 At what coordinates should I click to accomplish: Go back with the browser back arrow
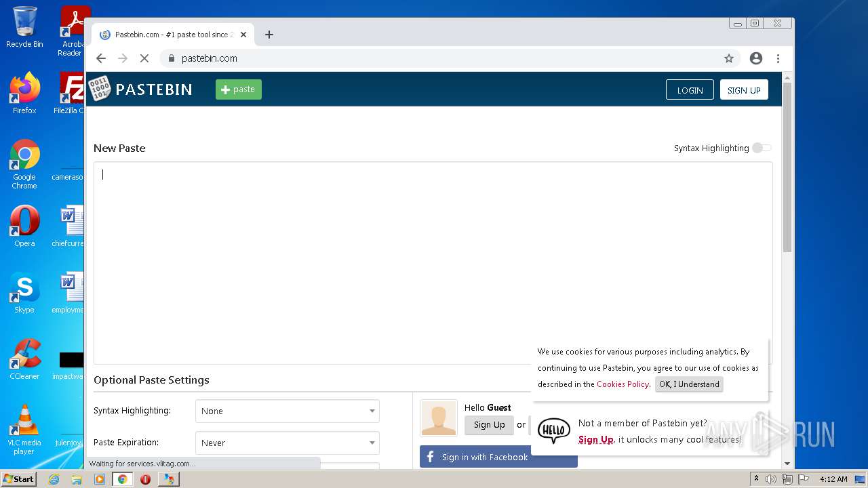[101, 58]
